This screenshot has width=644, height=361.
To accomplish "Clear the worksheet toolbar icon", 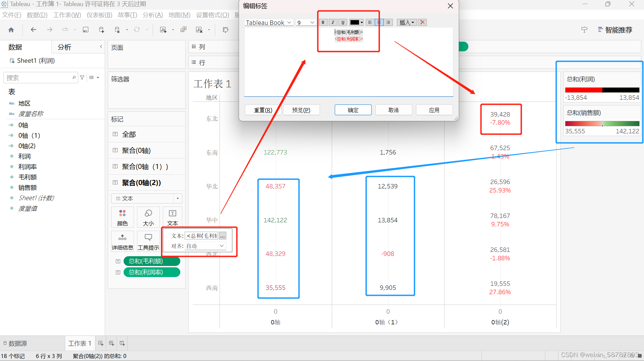I will pos(199,30).
